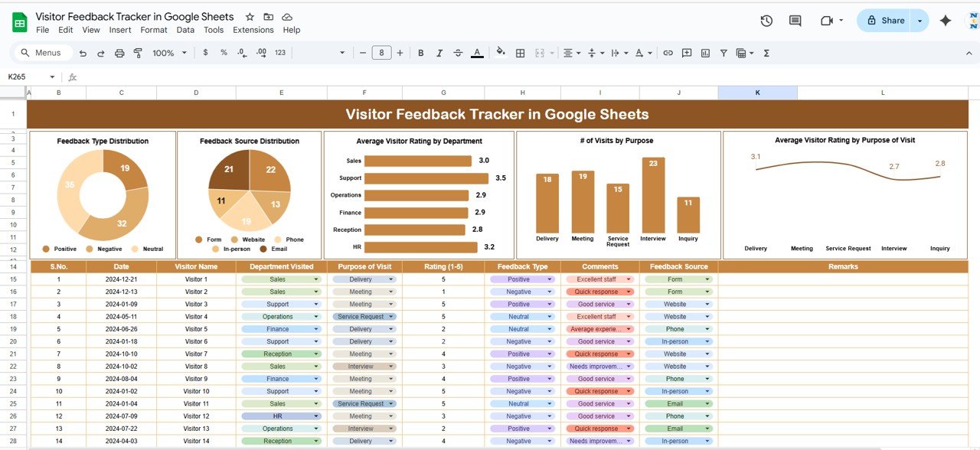Open the Extensions menu
The height and width of the screenshot is (450, 980).
[253, 30]
